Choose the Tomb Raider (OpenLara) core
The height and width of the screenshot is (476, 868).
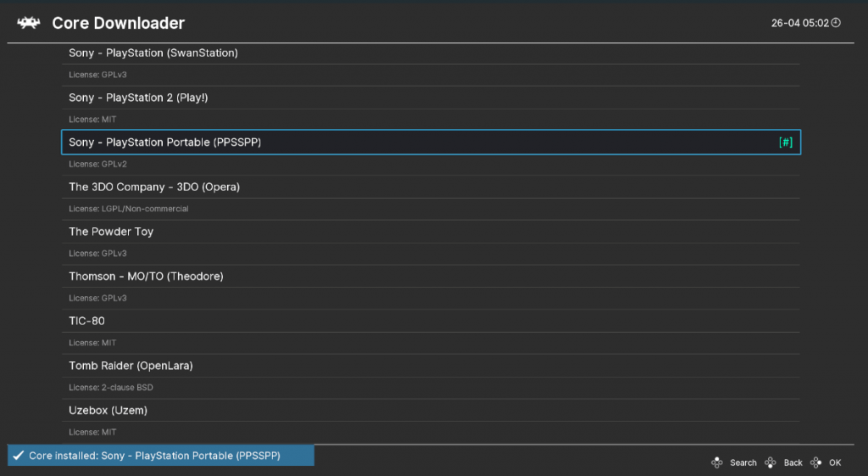tap(131, 366)
